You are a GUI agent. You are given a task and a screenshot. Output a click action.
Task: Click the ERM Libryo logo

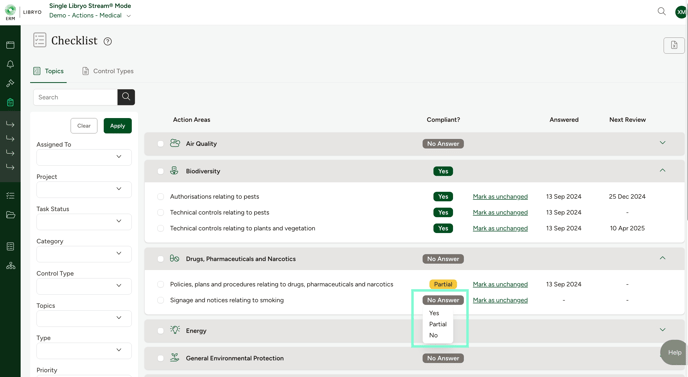point(23,12)
